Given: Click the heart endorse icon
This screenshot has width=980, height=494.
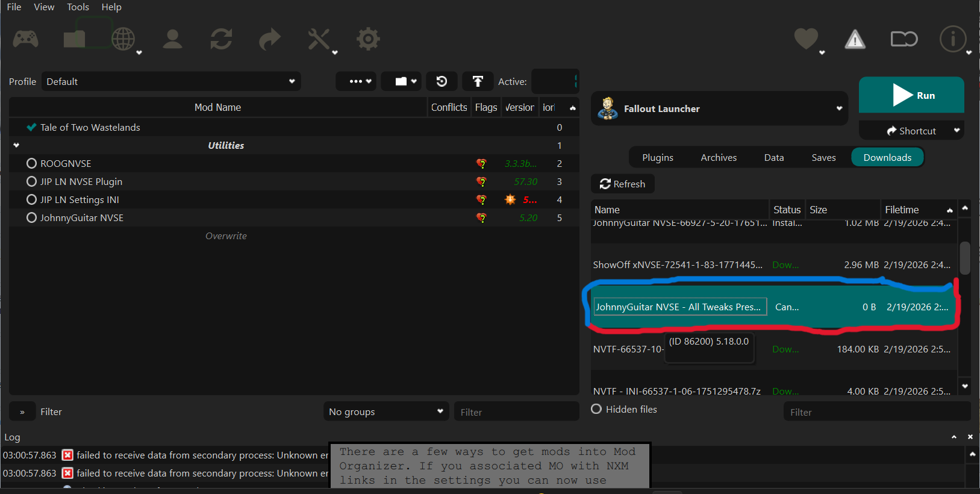Looking at the screenshot, I should pyautogui.click(x=806, y=39).
